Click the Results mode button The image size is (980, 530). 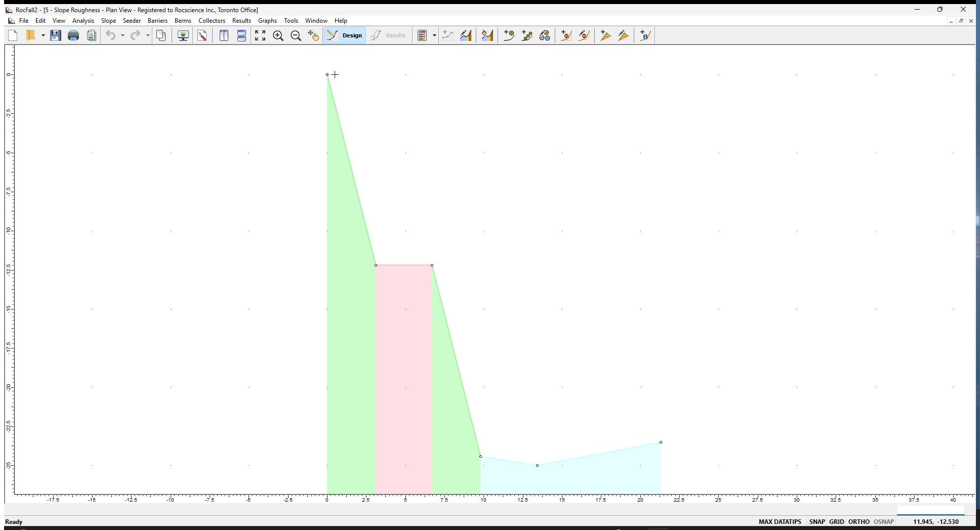pos(389,35)
